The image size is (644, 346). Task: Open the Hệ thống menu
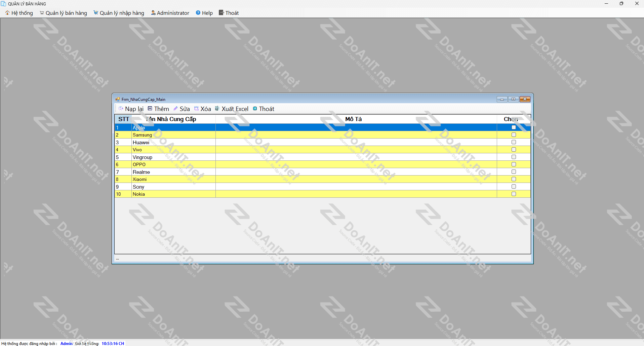click(19, 13)
